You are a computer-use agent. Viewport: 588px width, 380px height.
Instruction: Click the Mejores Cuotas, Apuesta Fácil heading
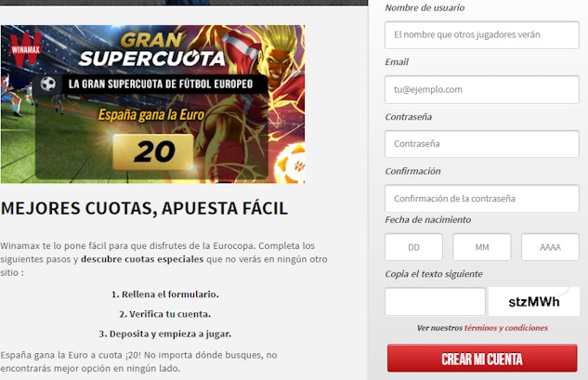144,208
